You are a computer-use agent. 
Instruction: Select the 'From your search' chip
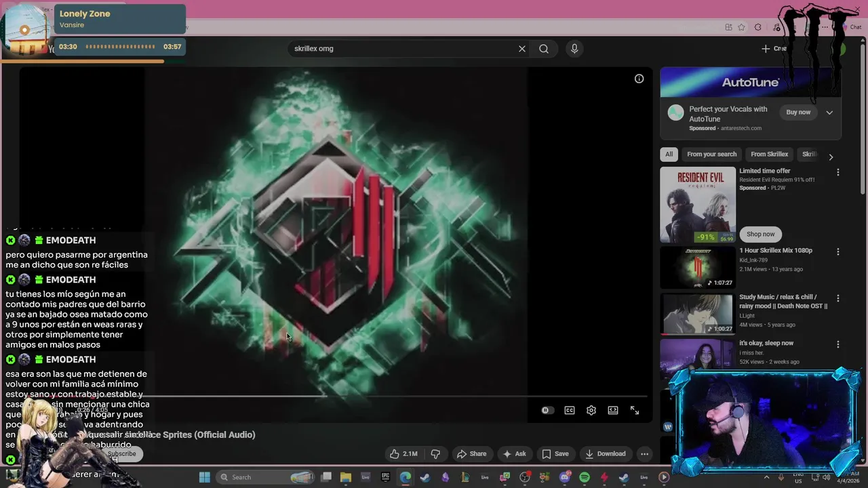[711, 154]
